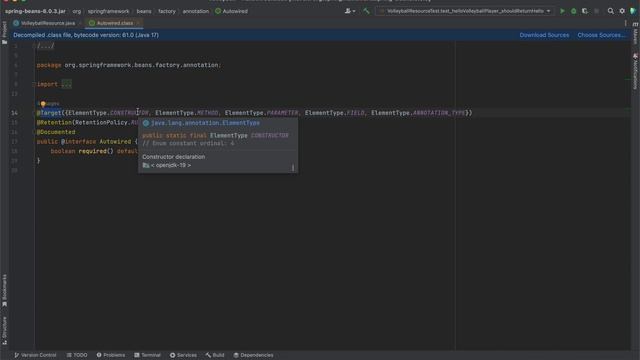Click Choose Sources link

(601, 35)
